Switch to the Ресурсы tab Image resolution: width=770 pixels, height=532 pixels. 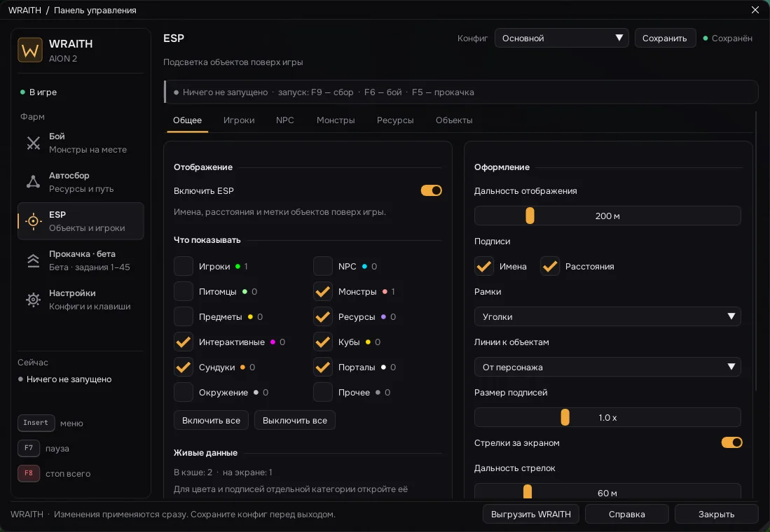coord(395,120)
